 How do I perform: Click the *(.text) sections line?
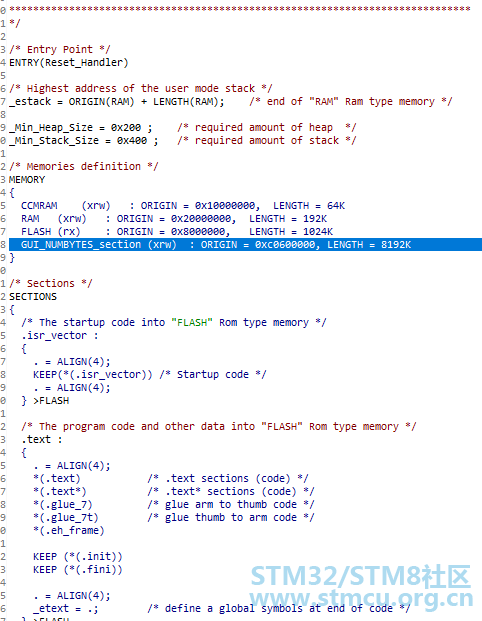(171, 478)
